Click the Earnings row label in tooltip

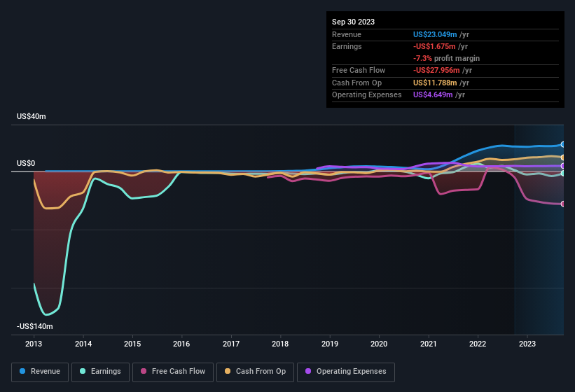(347, 46)
